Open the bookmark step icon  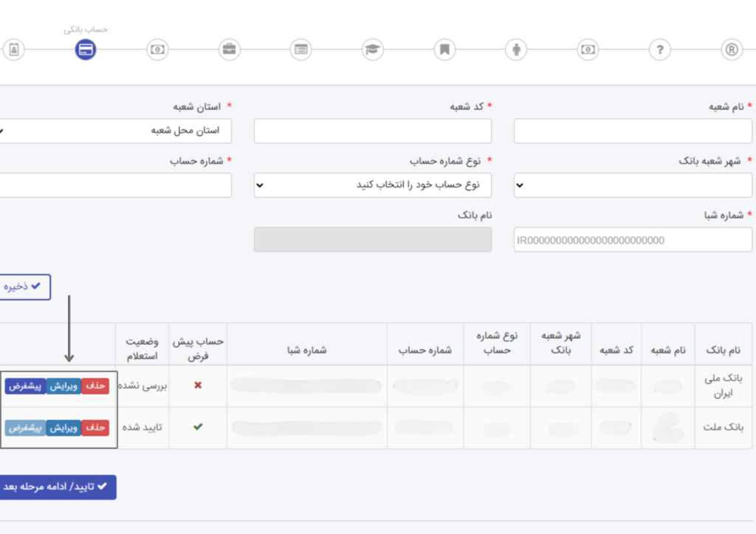[444, 50]
